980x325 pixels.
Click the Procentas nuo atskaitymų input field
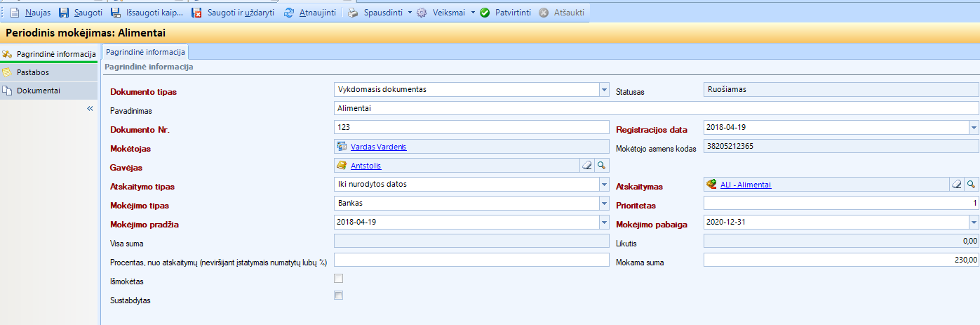pos(472,260)
